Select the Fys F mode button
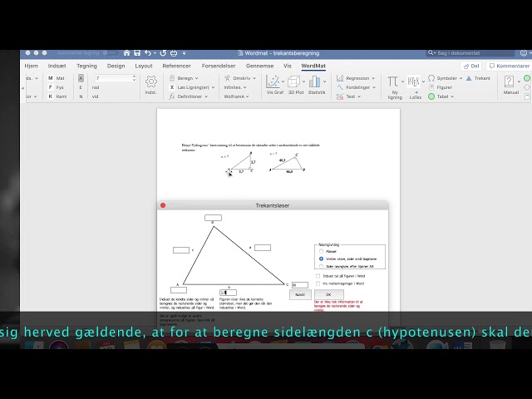 (x=56, y=87)
